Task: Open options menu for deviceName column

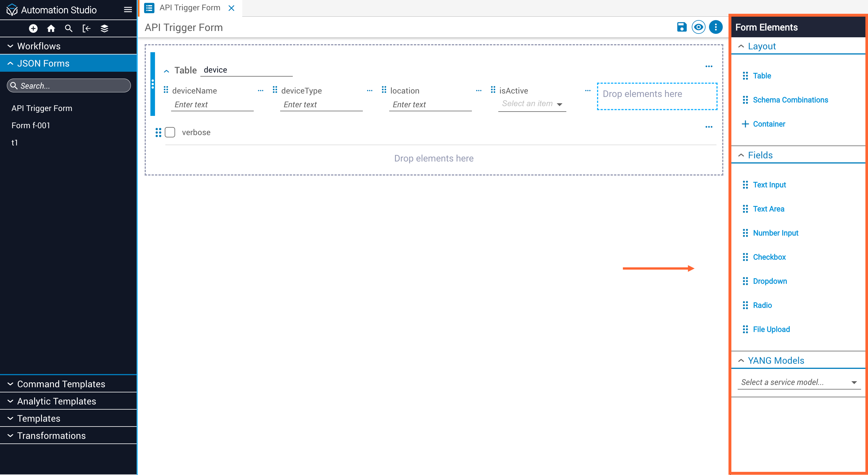Action: pos(260,91)
